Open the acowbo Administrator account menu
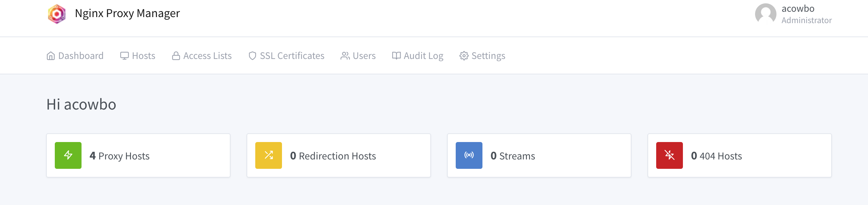Image resolution: width=868 pixels, height=205 pixels. point(793,14)
